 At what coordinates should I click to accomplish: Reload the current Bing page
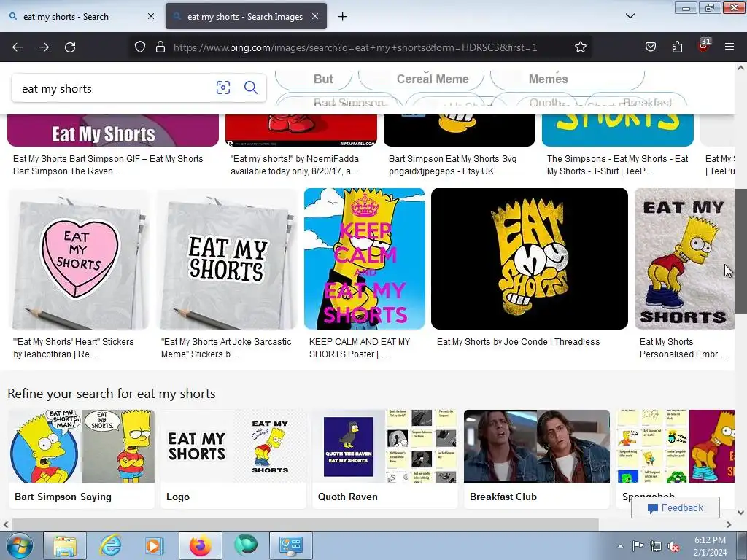point(70,47)
